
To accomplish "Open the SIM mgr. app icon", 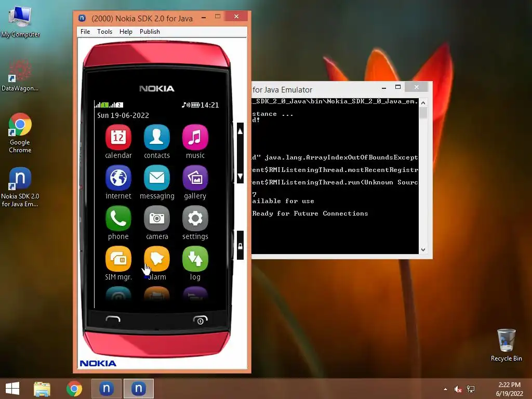I will pos(118,259).
